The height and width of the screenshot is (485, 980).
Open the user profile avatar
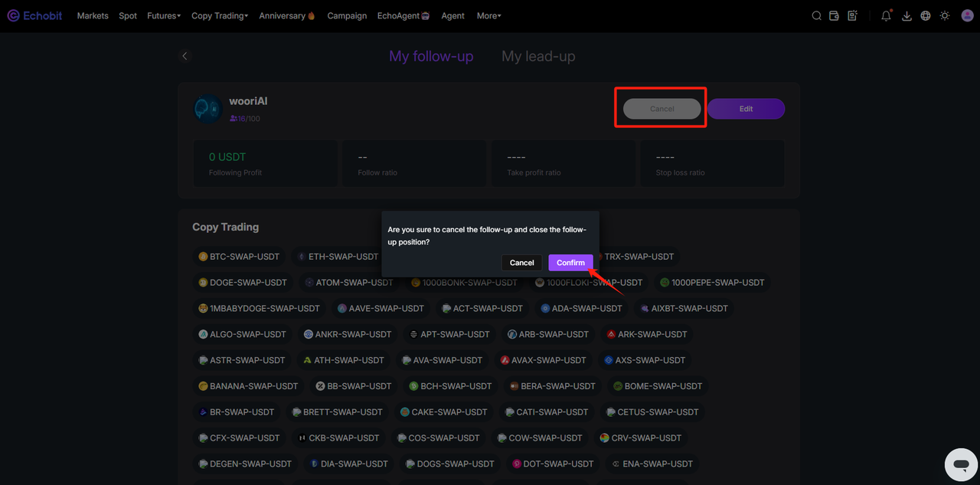(x=967, y=15)
